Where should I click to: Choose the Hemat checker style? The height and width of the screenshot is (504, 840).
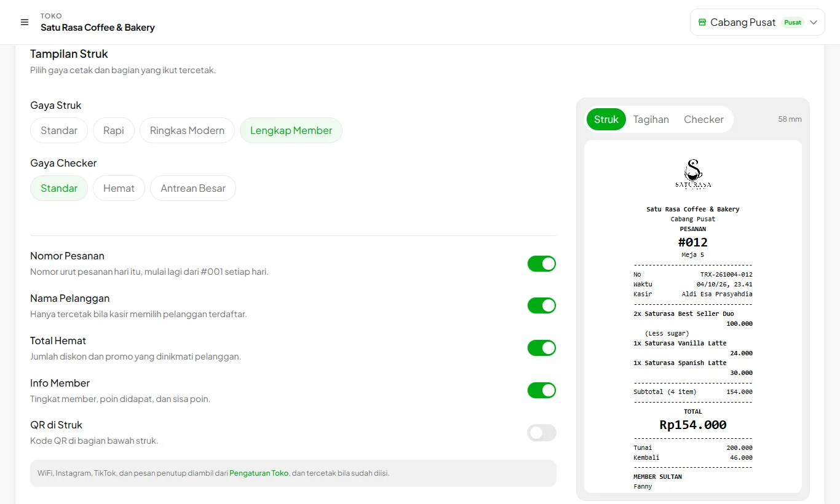tap(119, 188)
